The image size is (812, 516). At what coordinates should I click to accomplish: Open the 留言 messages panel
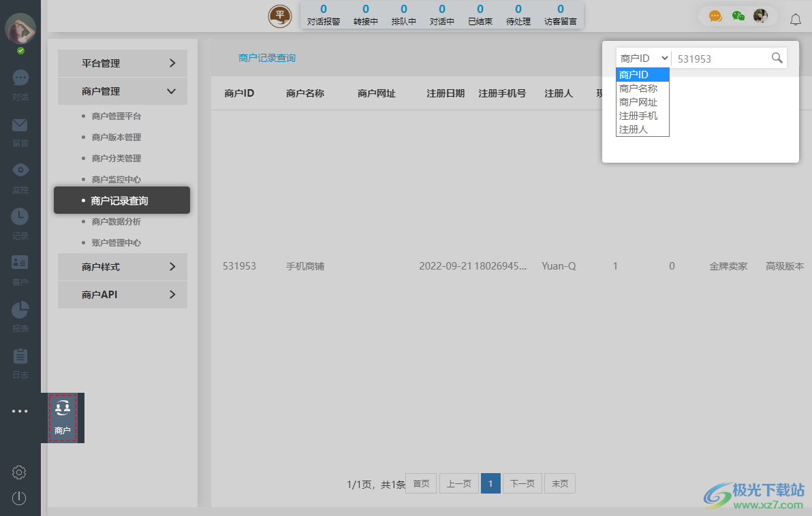20,125
